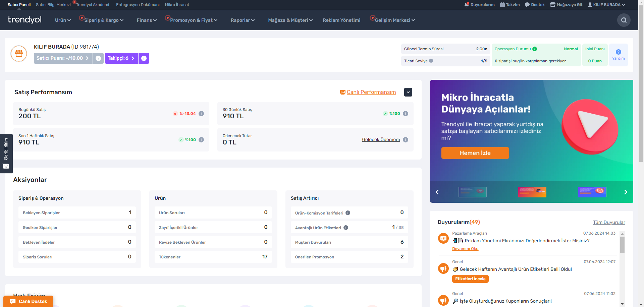Show info for Ödenecek Tutar
This screenshot has width=644, height=307.
coord(406,140)
